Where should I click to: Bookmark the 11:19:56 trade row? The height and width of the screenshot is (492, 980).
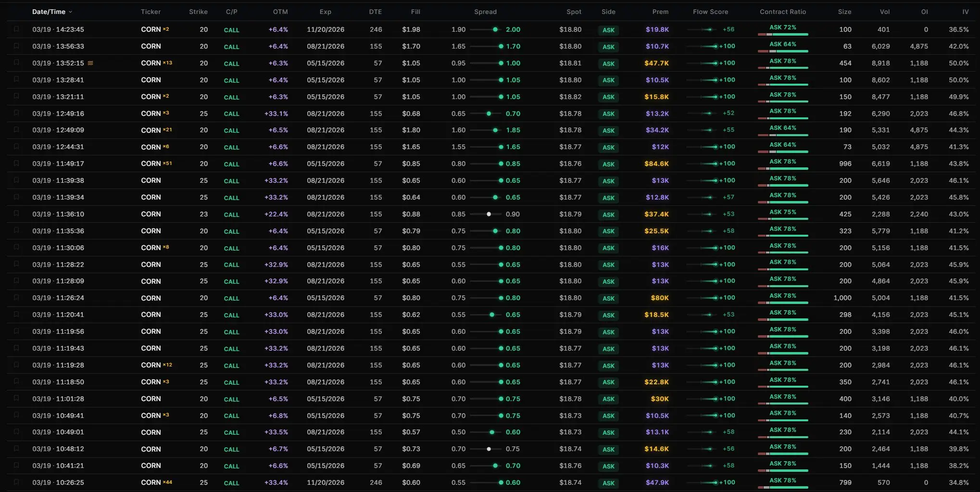tap(16, 331)
